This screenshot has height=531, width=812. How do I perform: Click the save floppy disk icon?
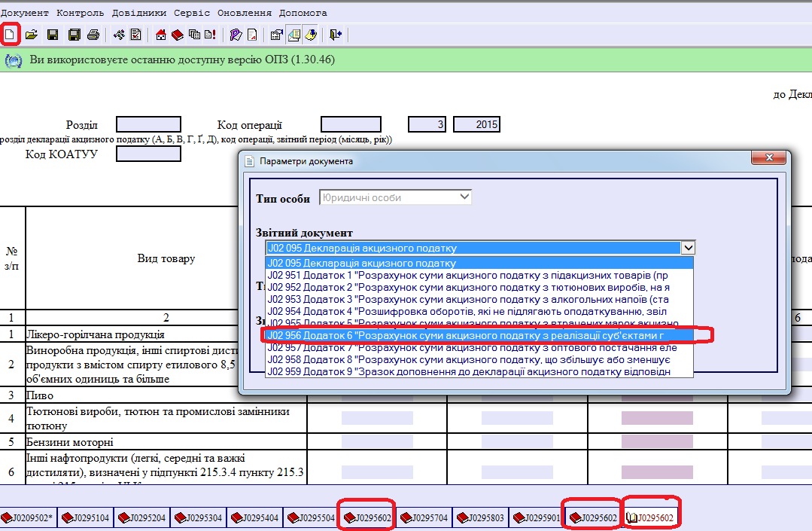click(53, 35)
